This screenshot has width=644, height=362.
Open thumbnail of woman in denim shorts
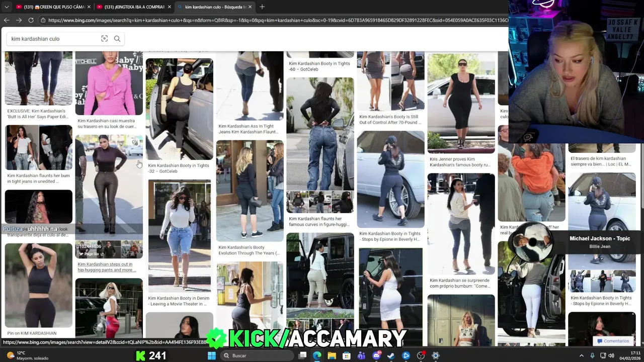(179, 235)
